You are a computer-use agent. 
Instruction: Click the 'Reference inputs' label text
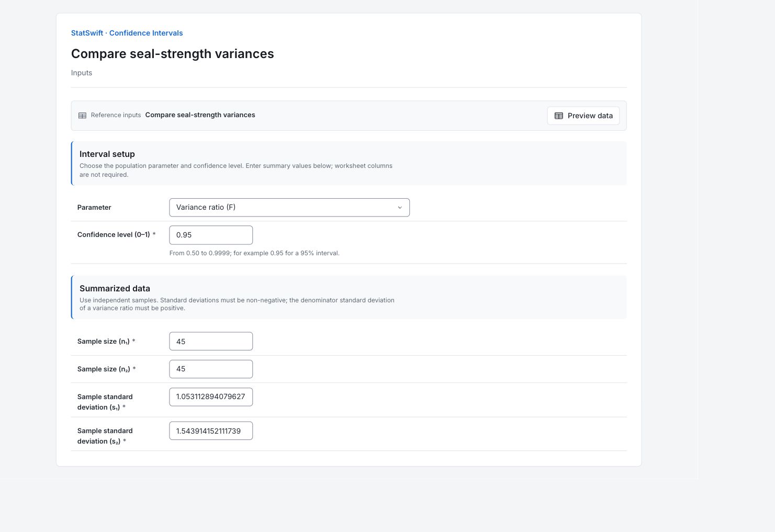(x=116, y=115)
